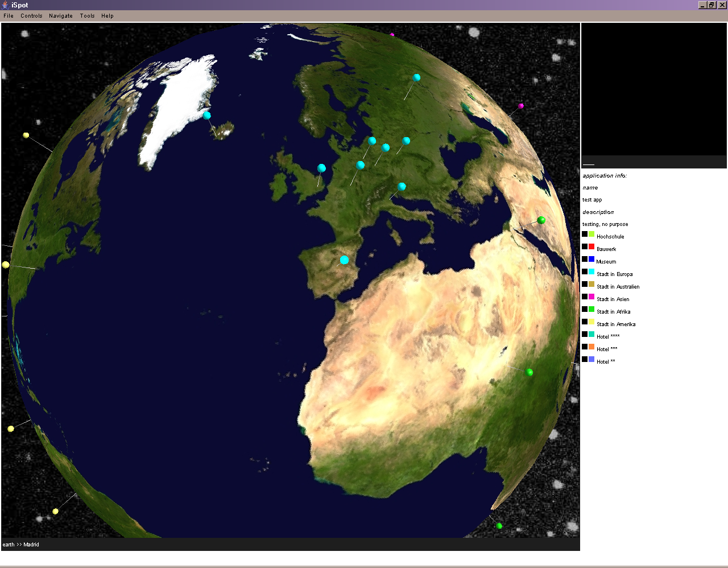728x568 pixels.
Task: Select the green marker in East Africa
Action: pos(530,372)
